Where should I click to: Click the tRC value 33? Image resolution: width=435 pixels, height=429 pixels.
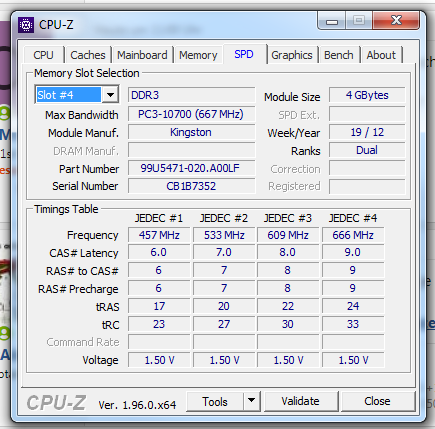pyautogui.click(x=353, y=324)
